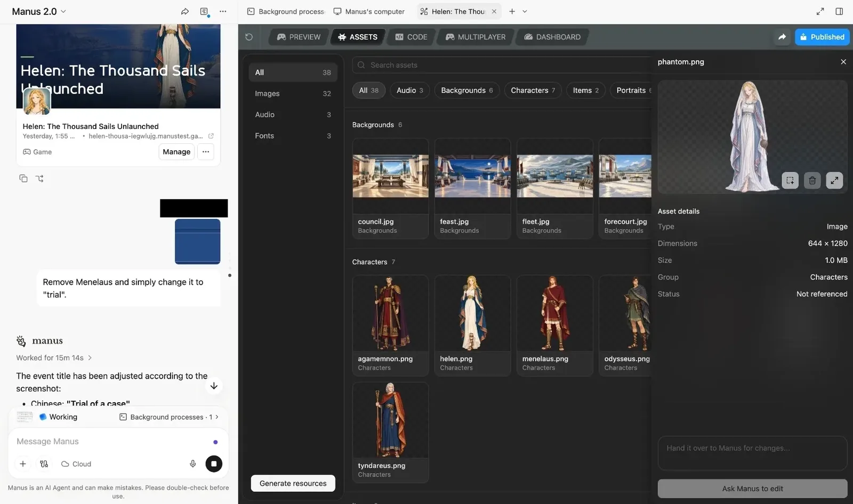Click the refresh icon left of PREVIEW
853x504 pixels.
(x=249, y=37)
